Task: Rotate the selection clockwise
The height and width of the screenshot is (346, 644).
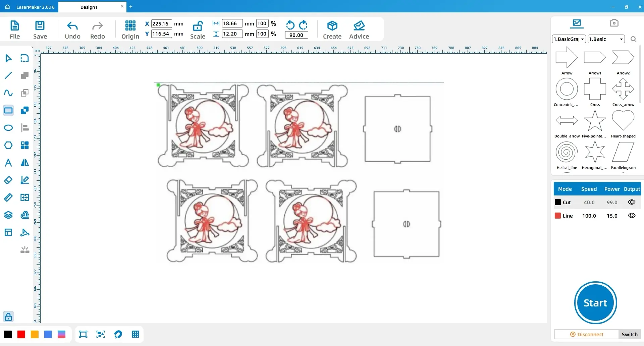Action: [303, 25]
